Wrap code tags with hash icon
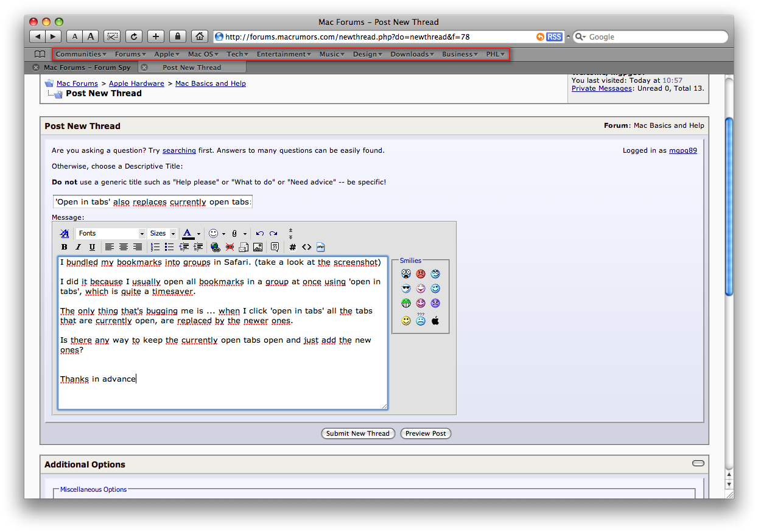 pyautogui.click(x=293, y=247)
